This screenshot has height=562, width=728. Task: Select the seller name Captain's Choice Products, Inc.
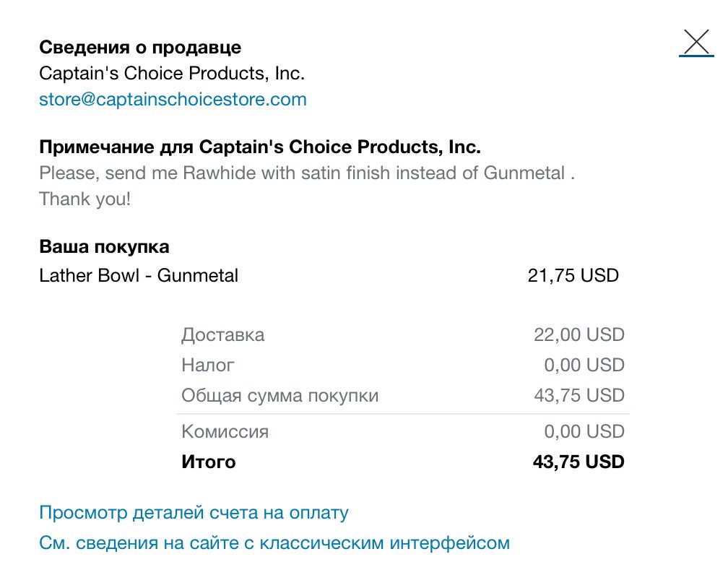point(172,74)
